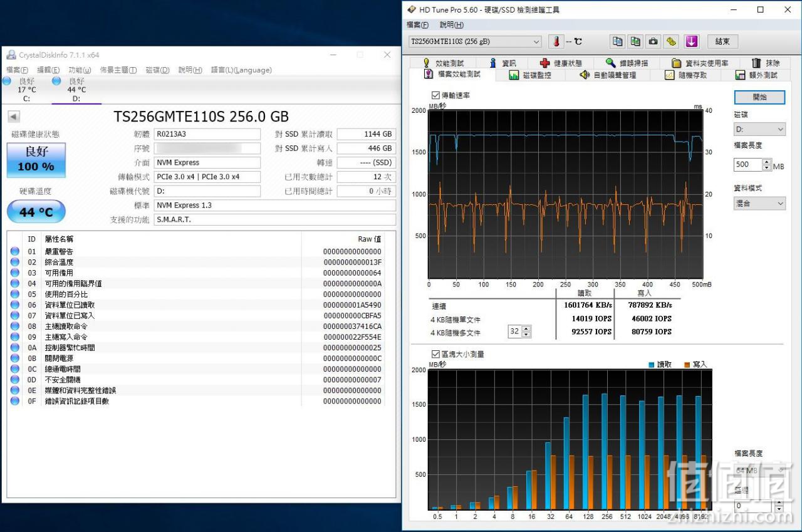802x532 pixels.
Task: Open HD Tune 檔案 menu
Action: 417,25
